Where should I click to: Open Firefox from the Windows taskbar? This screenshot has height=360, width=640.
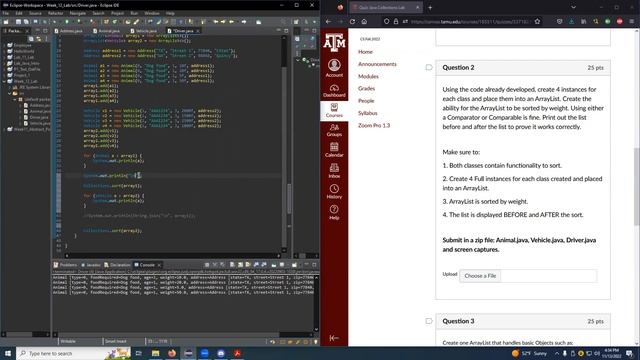tap(172, 353)
